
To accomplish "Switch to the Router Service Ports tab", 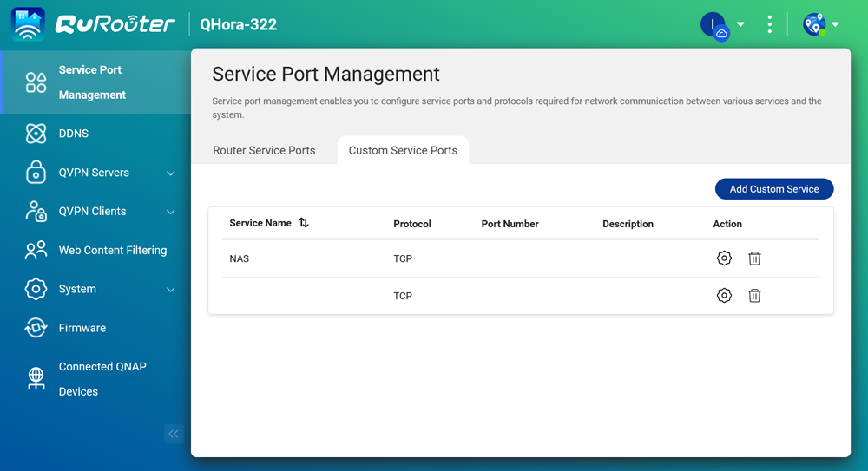I will [264, 150].
